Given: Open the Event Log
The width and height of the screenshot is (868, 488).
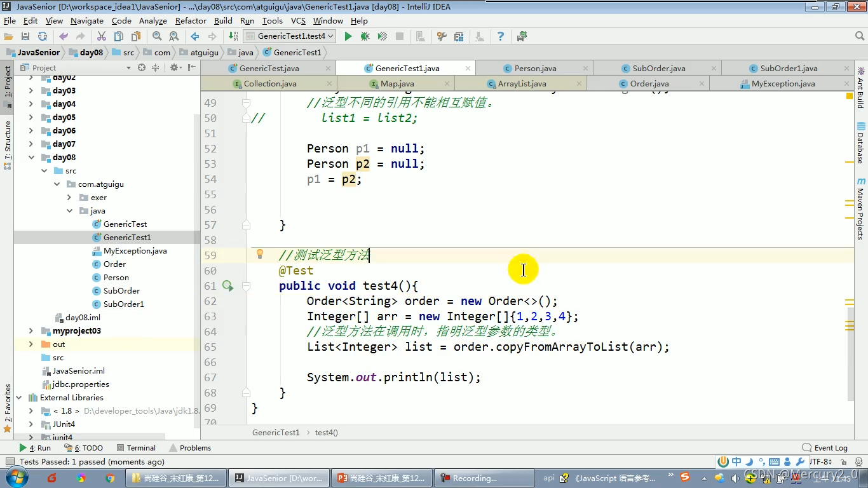Looking at the screenshot, I should (825, 448).
